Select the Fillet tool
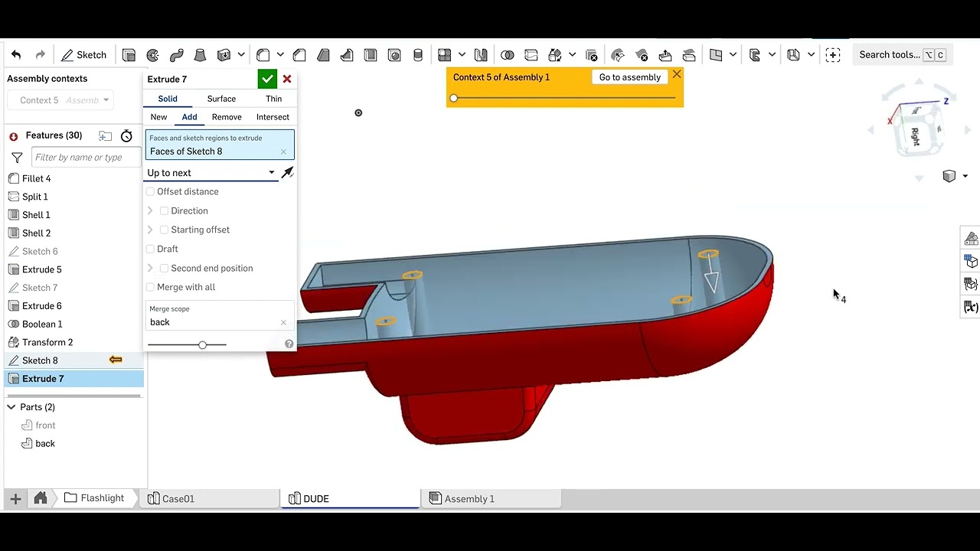The image size is (980, 551). click(x=263, y=55)
